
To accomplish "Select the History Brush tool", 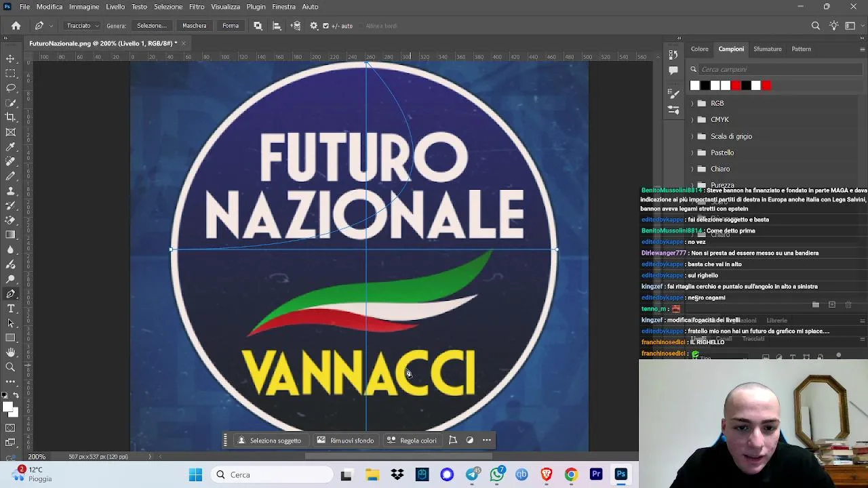I will click(x=10, y=205).
